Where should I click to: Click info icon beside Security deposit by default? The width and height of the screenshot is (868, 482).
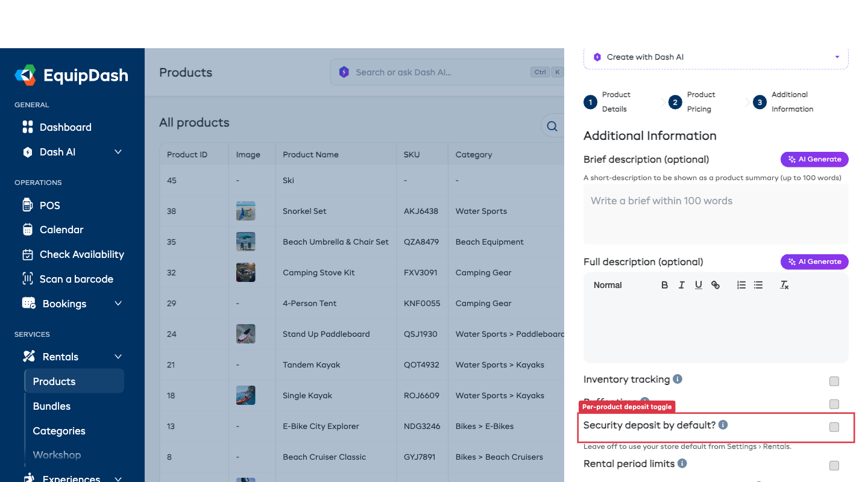click(723, 425)
